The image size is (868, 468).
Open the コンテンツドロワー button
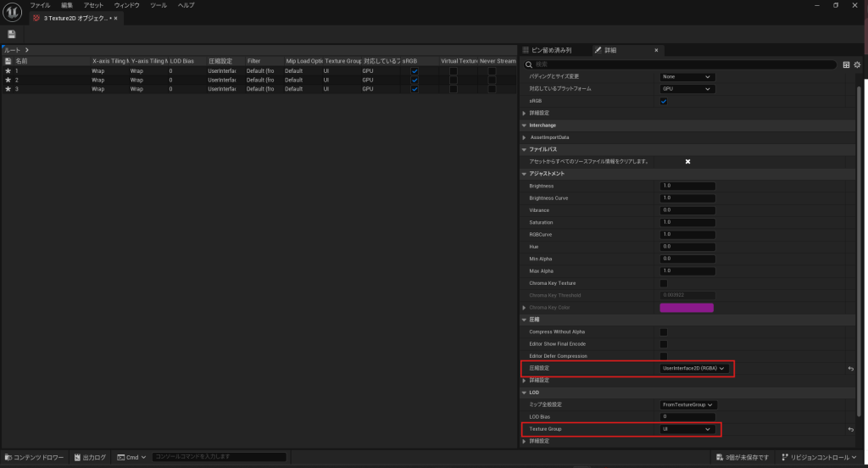pos(33,457)
